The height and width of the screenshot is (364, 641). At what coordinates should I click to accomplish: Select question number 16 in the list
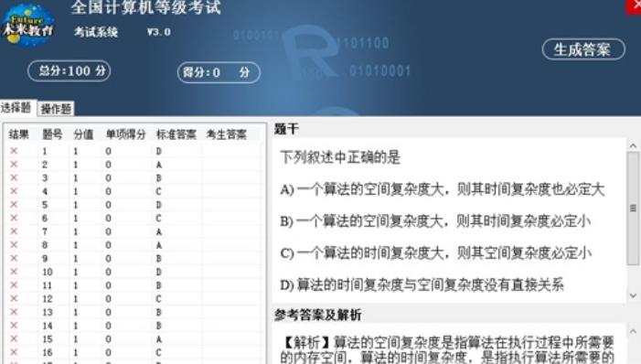coord(48,353)
